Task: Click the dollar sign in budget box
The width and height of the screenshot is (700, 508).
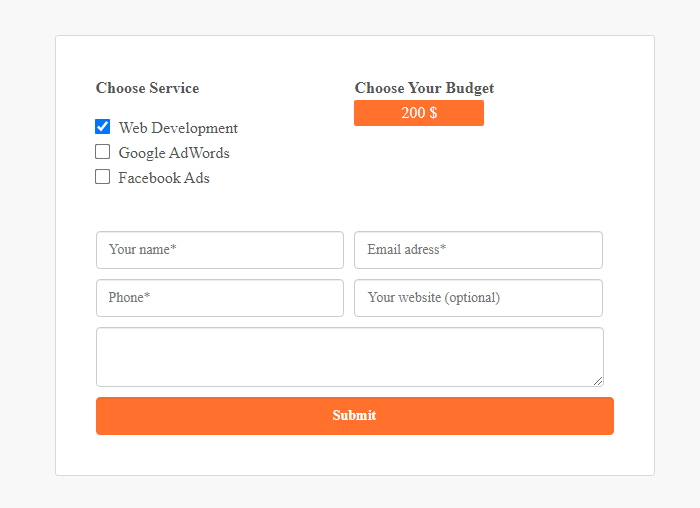Action: pos(433,113)
